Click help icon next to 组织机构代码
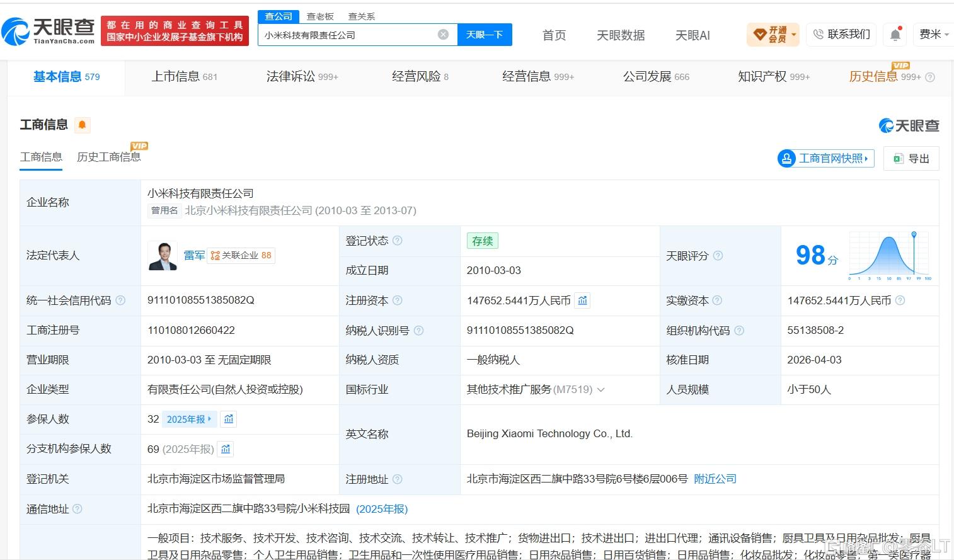Screen dimensions: 954x560 (x=739, y=330)
